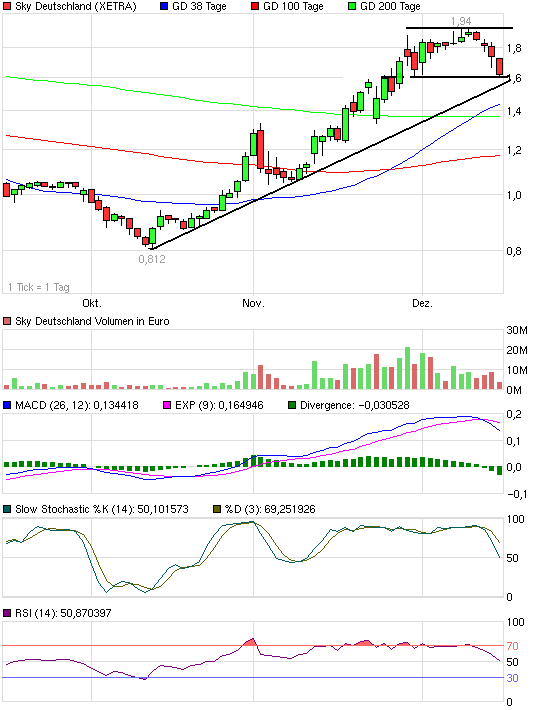Click the 0M volume axis label

[x=514, y=390]
